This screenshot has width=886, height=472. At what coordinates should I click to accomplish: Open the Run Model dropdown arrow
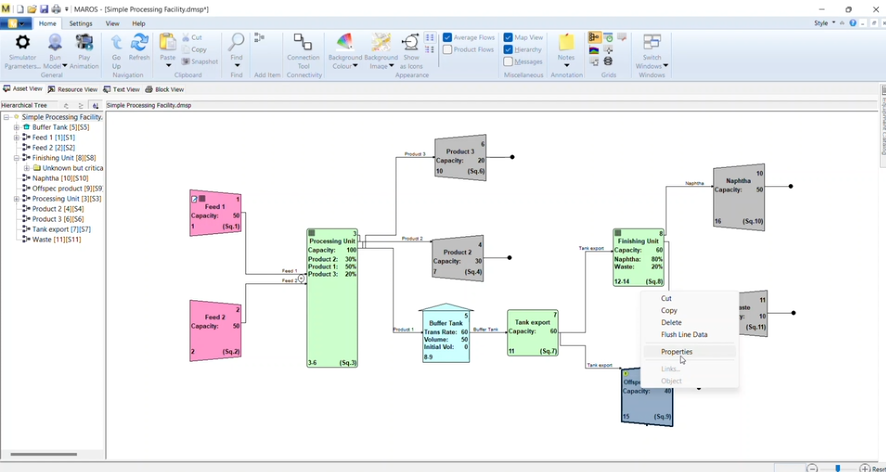(64, 66)
